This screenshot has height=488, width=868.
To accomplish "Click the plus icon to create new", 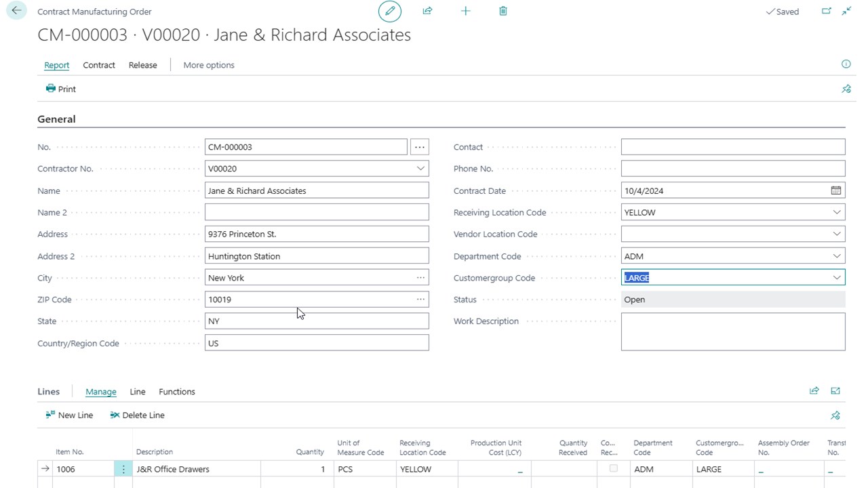I will (466, 11).
